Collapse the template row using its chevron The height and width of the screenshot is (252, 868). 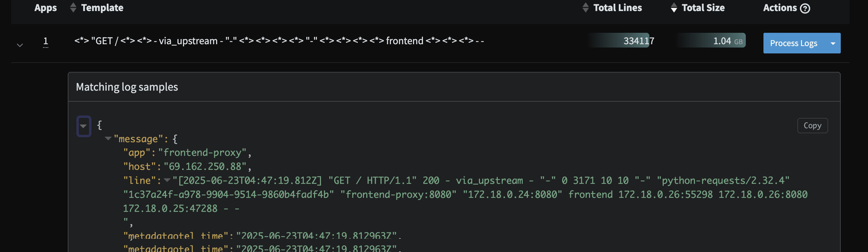point(20,46)
